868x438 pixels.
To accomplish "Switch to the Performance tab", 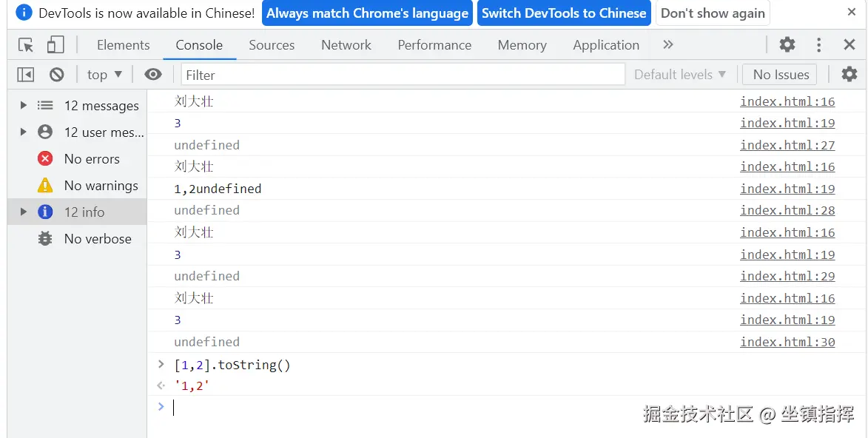I will 434,45.
